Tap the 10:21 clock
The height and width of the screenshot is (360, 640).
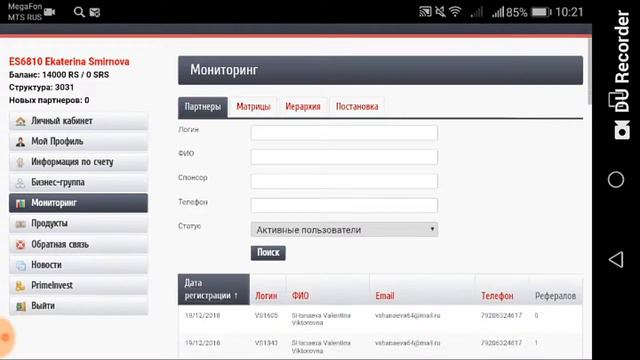tap(569, 12)
